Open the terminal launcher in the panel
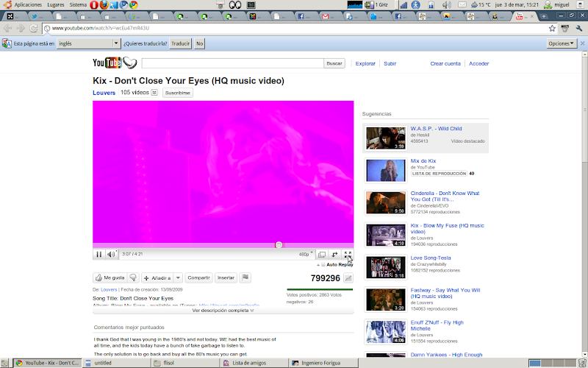Viewport: 588px width, 368px height. point(251,4)
